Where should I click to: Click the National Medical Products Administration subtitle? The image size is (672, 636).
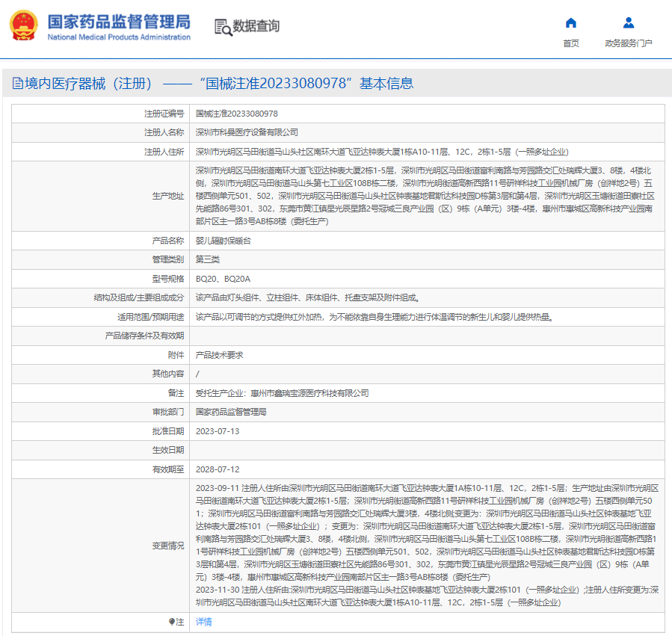click(119, 37)
